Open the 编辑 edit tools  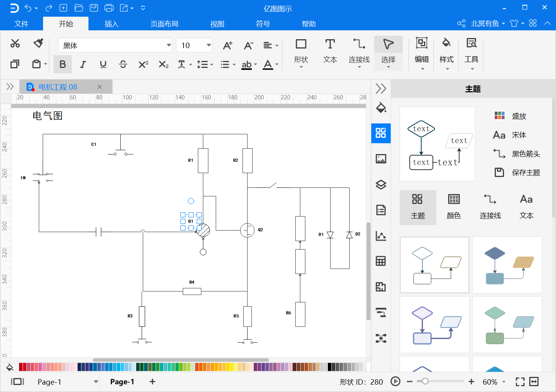tap(422, 53)
